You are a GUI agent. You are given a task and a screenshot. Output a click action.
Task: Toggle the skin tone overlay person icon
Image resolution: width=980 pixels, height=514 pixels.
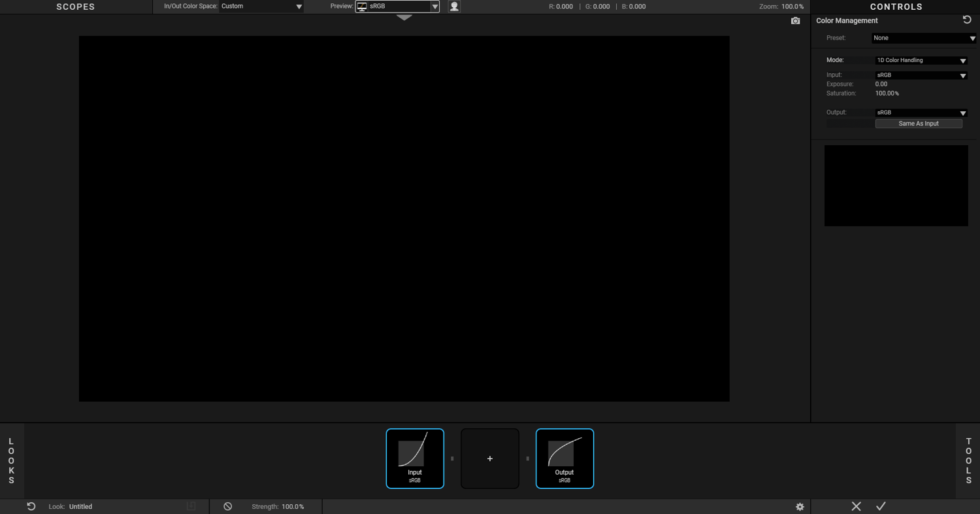[x=454, y=7]
